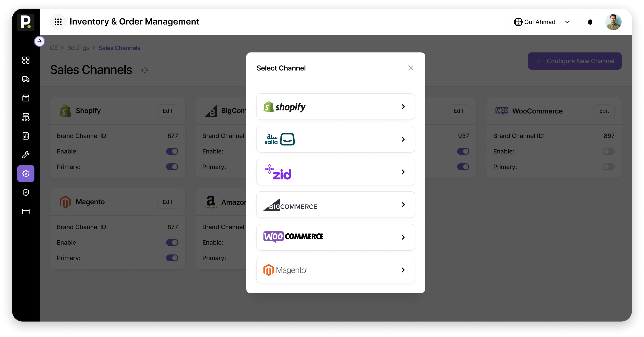The width and height of the screenshot is (644, 337).
Task: Open Shopify channel via chevron arrow
Action: click(x=403, y=107)
